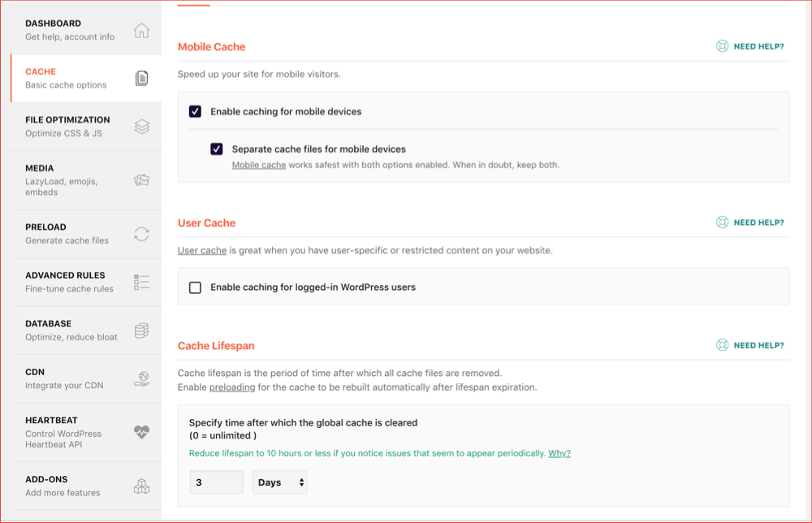Open the Dashboard menu section
The width and height of the screenshot is (812, 523).
click(86, 30)
